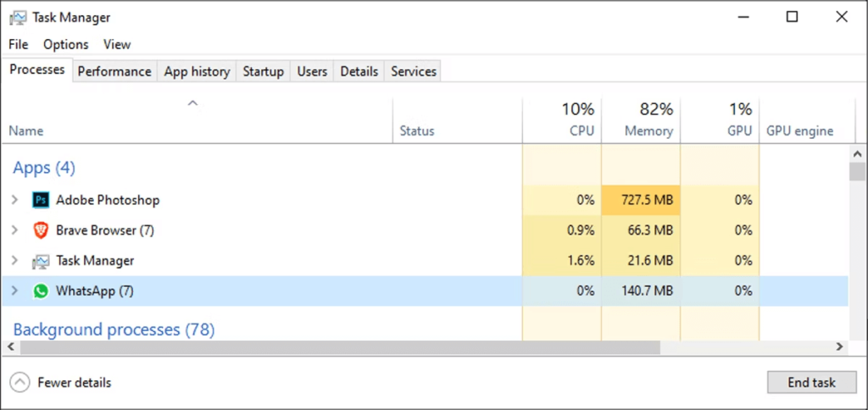Click the Task Manager title bar icon
Image resolution: width=868 pixels, height=410 pixels.
click(19, 18)
